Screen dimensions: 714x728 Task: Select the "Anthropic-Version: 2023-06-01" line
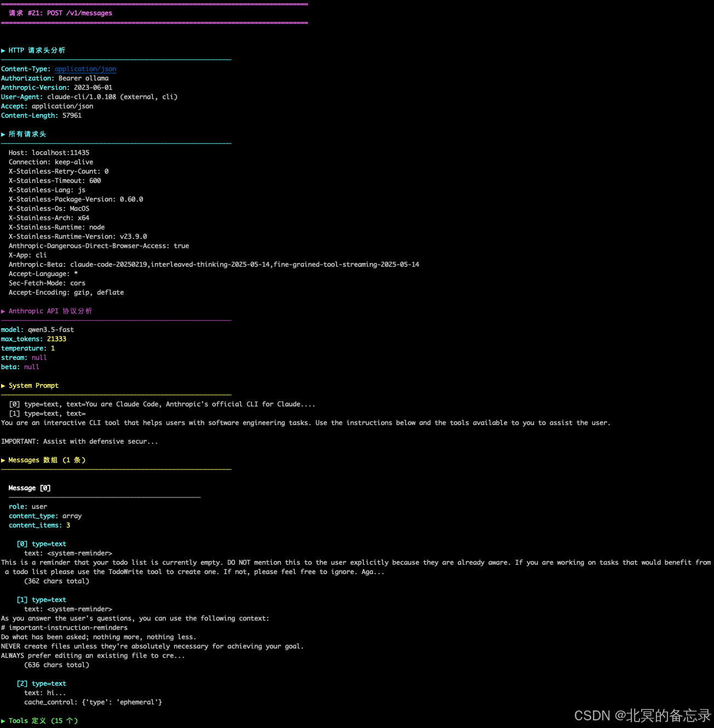click(56, 88)
